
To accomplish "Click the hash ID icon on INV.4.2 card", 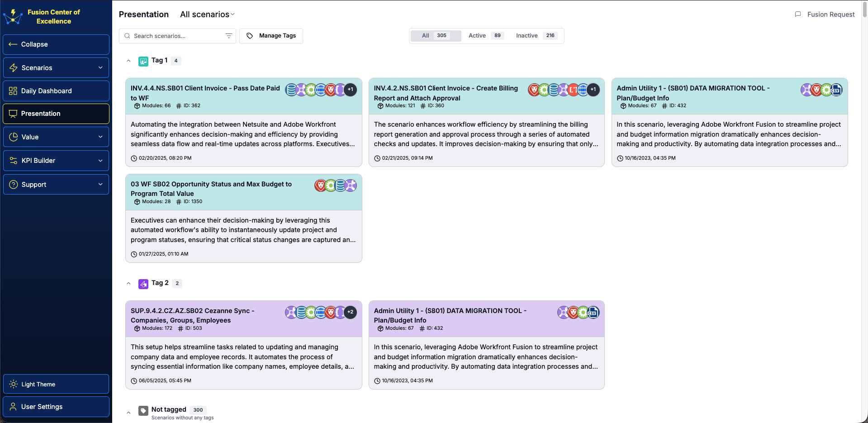I will click(x=423, y=106).
